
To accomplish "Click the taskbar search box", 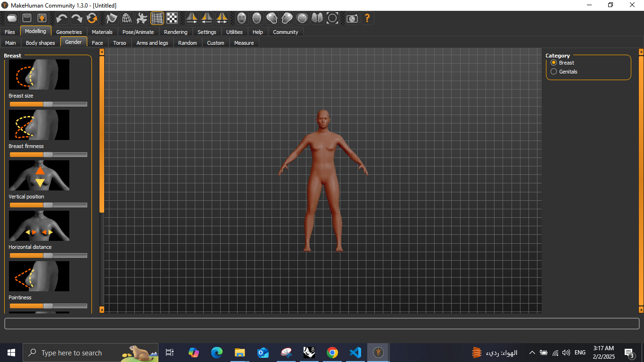I will click(91, 353).
